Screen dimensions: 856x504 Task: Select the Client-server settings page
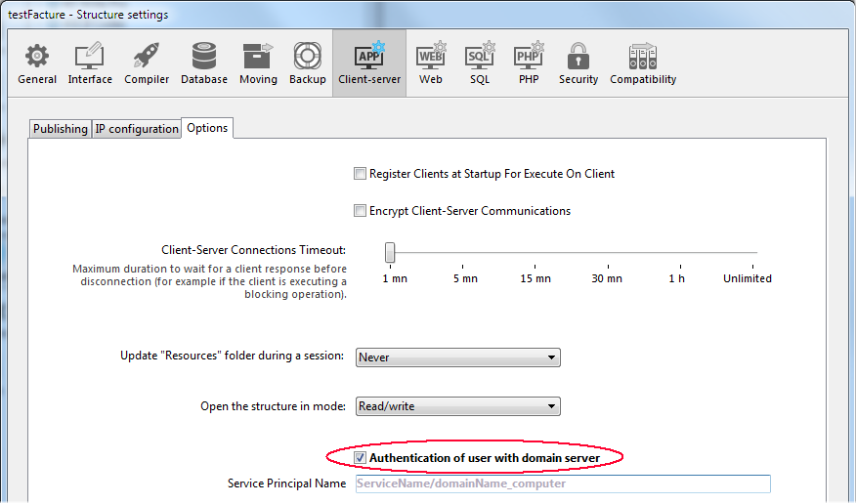369,63
